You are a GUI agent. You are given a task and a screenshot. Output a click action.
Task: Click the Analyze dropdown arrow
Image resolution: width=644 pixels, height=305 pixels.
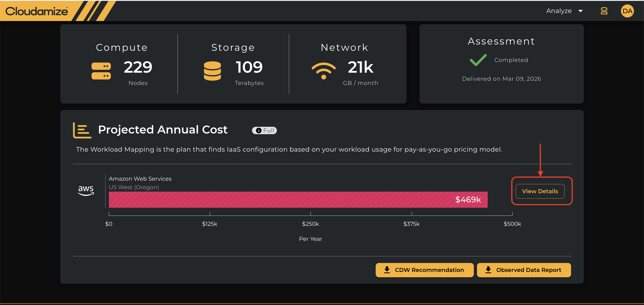tap(580, 11)
